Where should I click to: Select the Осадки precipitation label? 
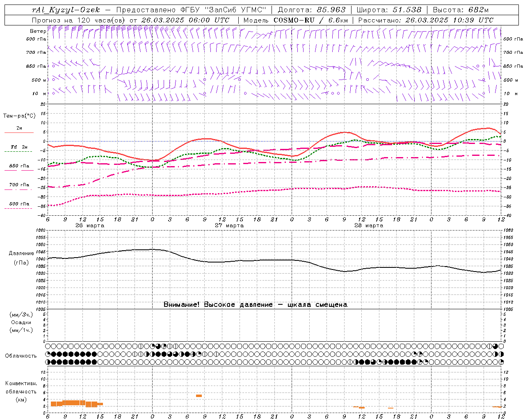tap(21, 322)
